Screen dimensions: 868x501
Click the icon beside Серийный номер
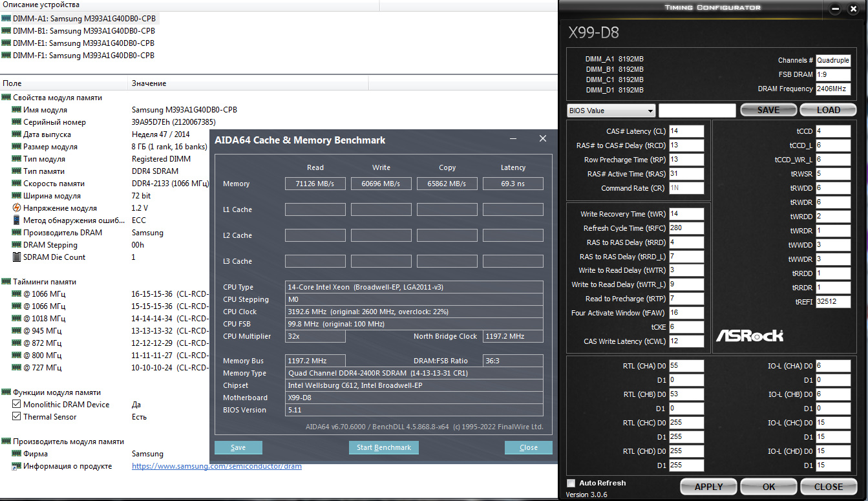[x=17, y=122]
